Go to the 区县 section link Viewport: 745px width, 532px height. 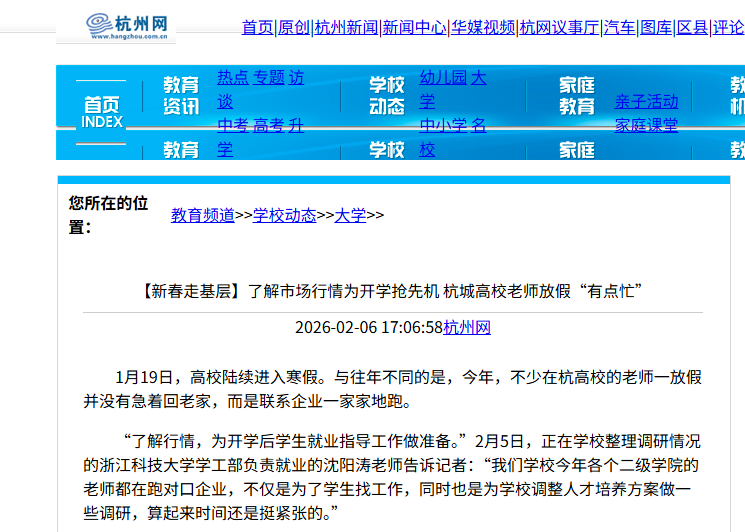point(692,27)
